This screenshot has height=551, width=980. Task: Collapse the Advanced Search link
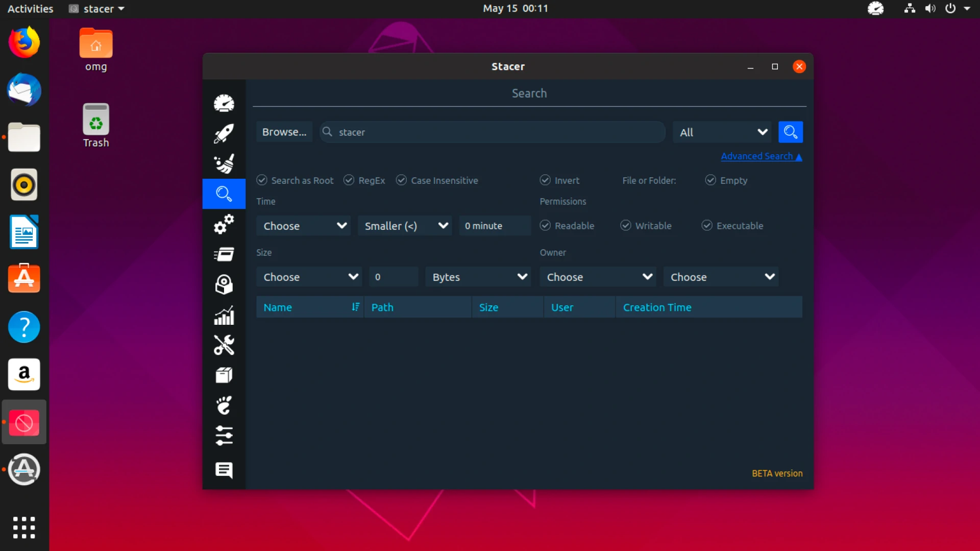click(762, 156)
